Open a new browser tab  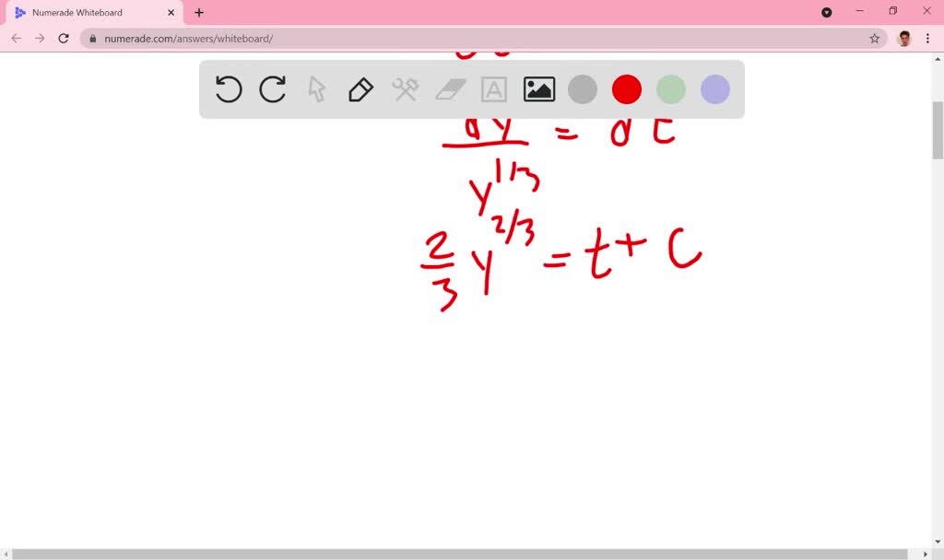click(x=198, y=13)
